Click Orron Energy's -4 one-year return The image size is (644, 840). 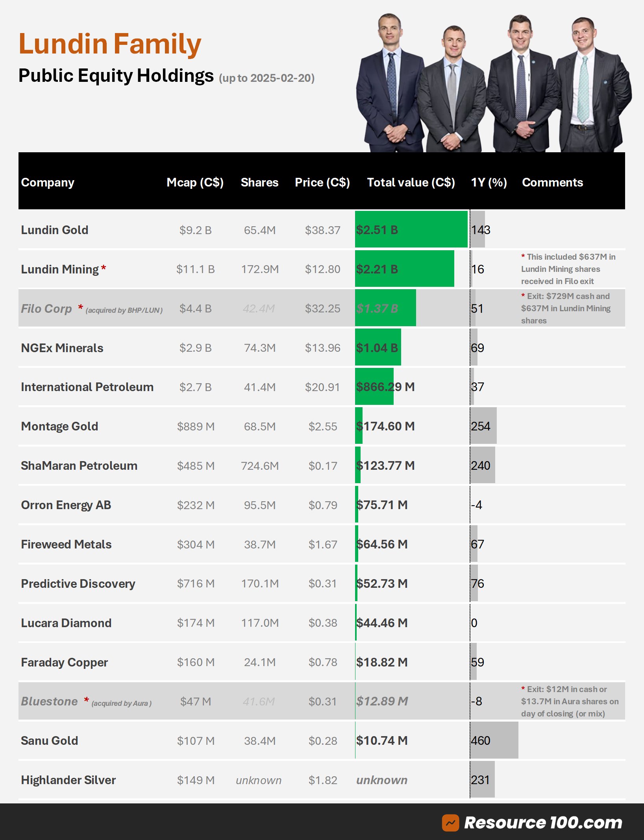tap(476, 505)
